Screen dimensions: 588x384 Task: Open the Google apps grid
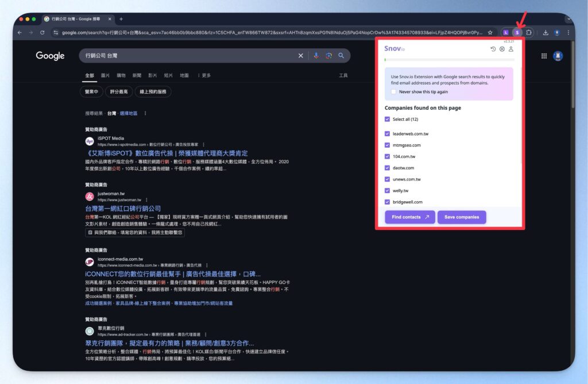pos(544,56)
